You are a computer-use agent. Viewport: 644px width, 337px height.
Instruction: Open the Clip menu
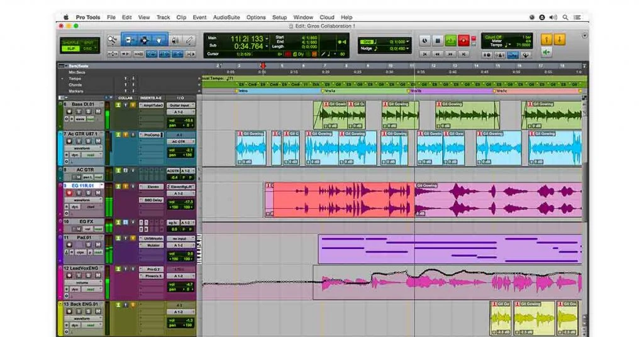[181, 17]
